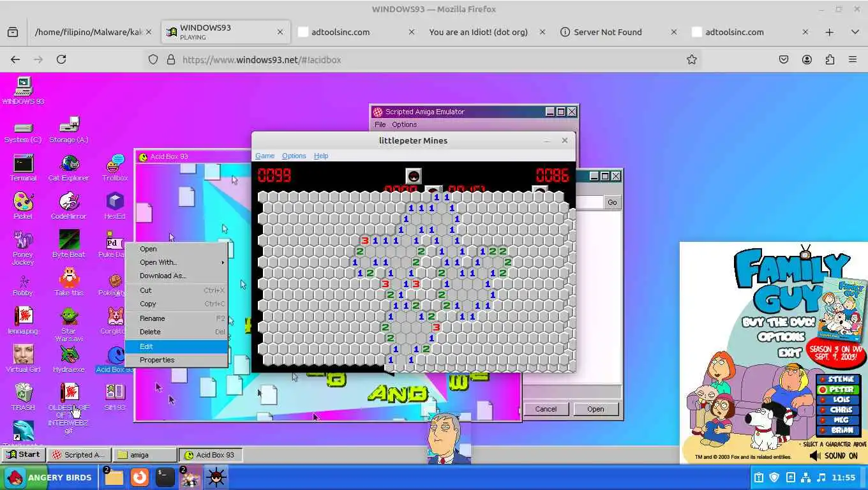Click EXIT in the Family Guy ad
868x490 pixels.
click(789, 352)
